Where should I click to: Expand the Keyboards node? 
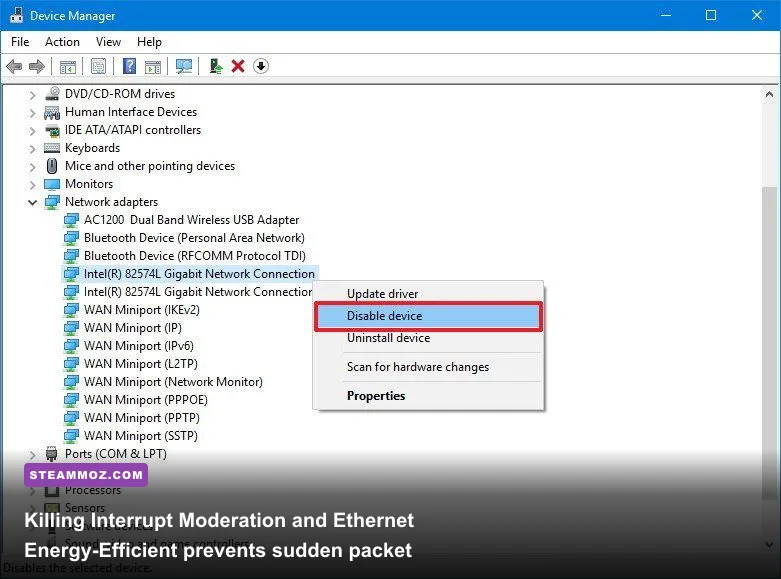tap(32, 149)
